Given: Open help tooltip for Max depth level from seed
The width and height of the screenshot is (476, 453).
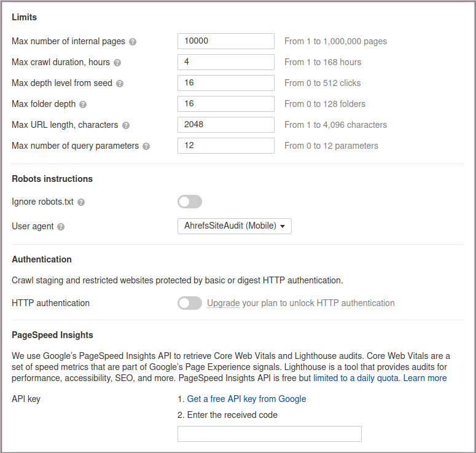Looking at the screenshot, I should pos(120,84).
